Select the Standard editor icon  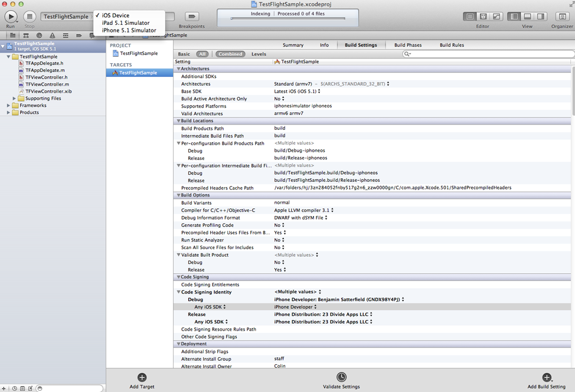point(470,17)
